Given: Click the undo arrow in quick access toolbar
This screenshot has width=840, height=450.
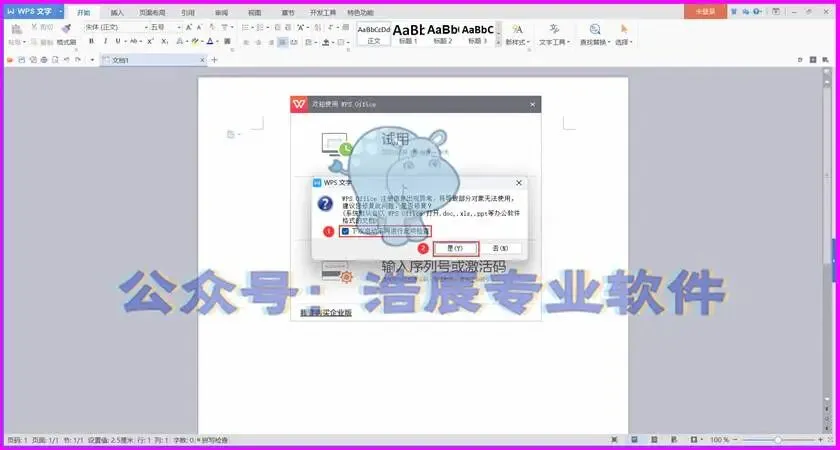Looking at the screenshot, I should click(x=66, y=60).
